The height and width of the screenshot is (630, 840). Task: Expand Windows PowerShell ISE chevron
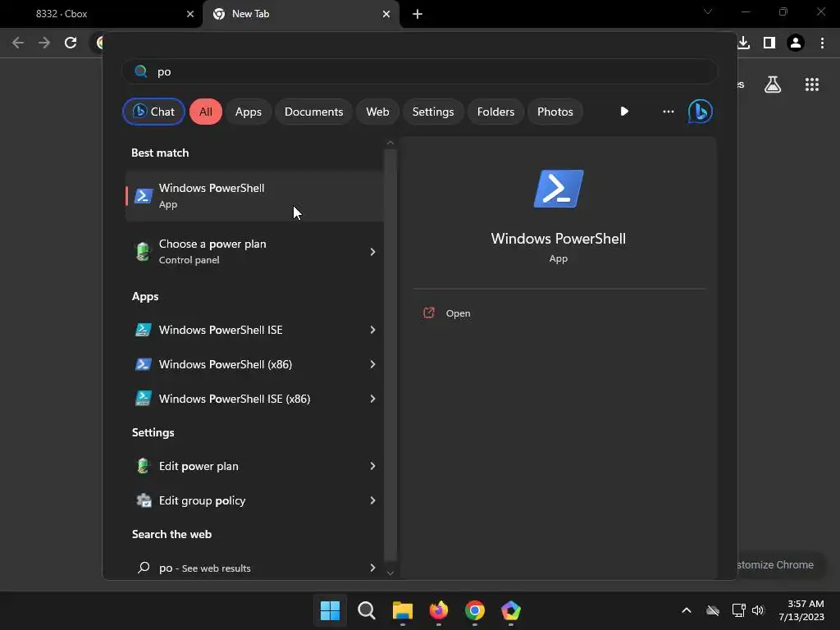[372, 330]
